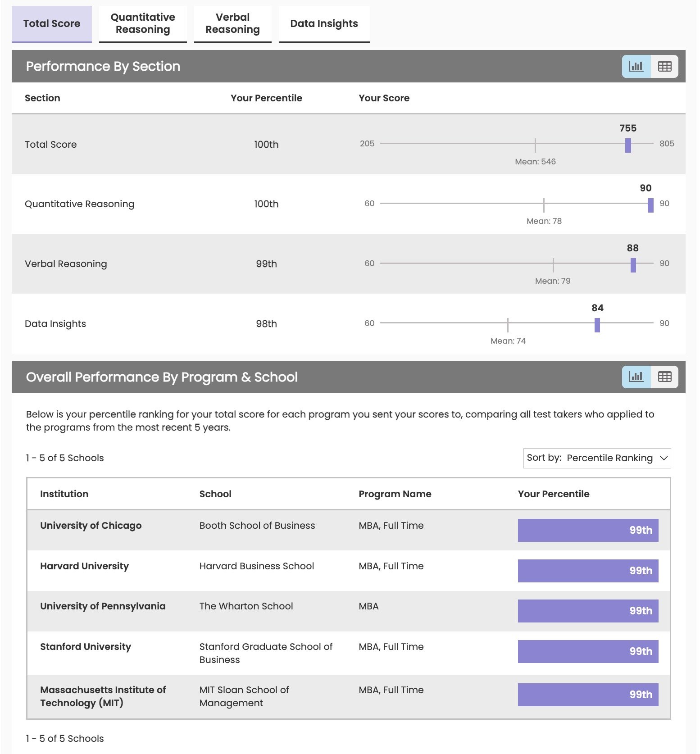Viewport: 700px width, 754px height.
Task: Click the Quantitative Reasoning score marker at 90
Action: (x=650, y=205)
